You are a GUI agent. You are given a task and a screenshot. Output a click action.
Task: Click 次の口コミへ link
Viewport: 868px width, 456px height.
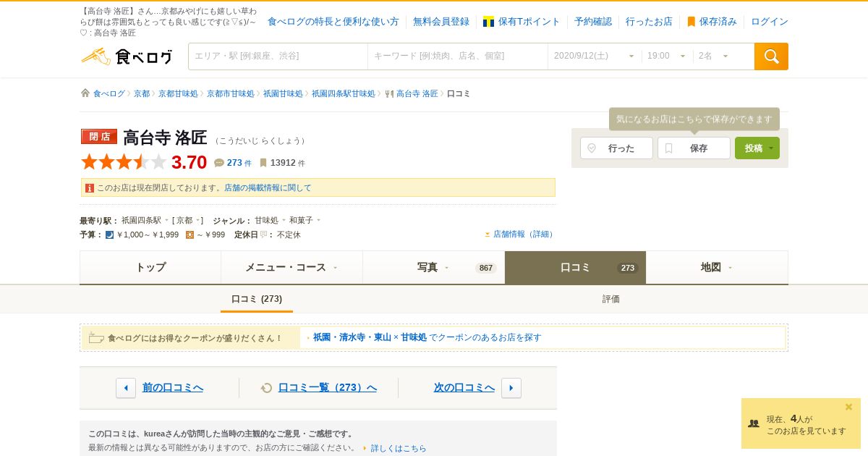pos(464,388)
